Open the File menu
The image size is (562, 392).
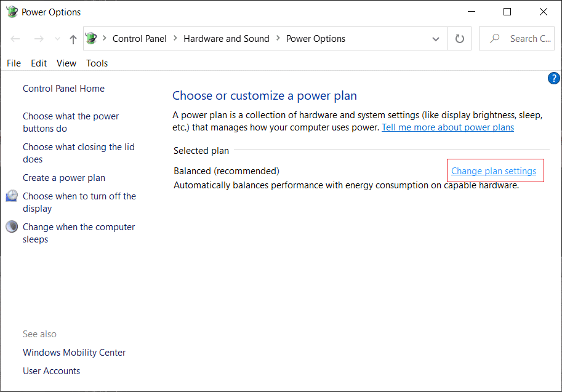pos(14,63)
